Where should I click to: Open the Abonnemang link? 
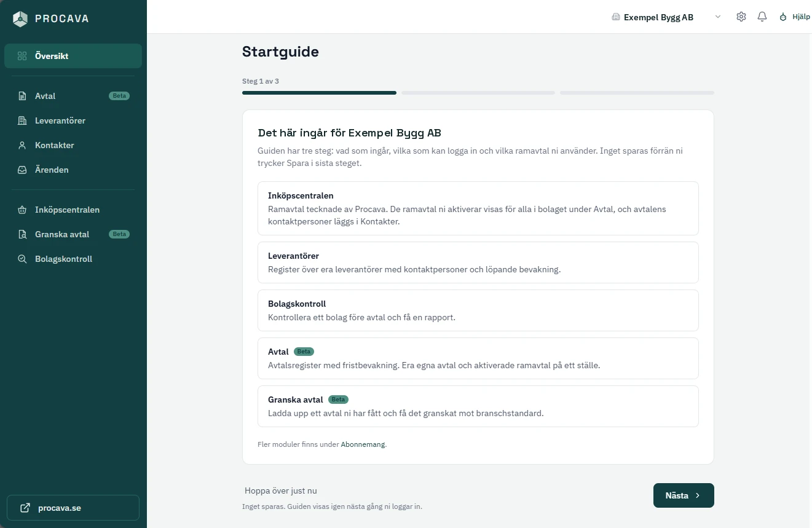pyautogui.click(x=363, y=444)
